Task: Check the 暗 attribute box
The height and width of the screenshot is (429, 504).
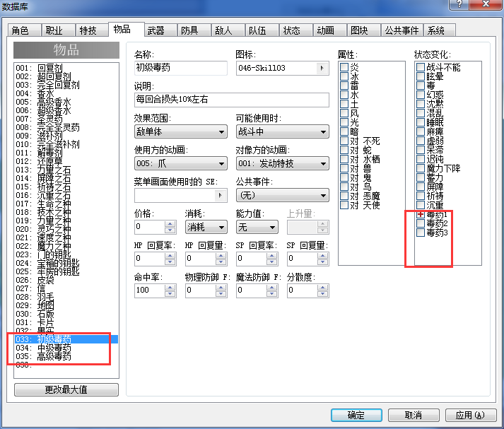Action: coord(344,131)
